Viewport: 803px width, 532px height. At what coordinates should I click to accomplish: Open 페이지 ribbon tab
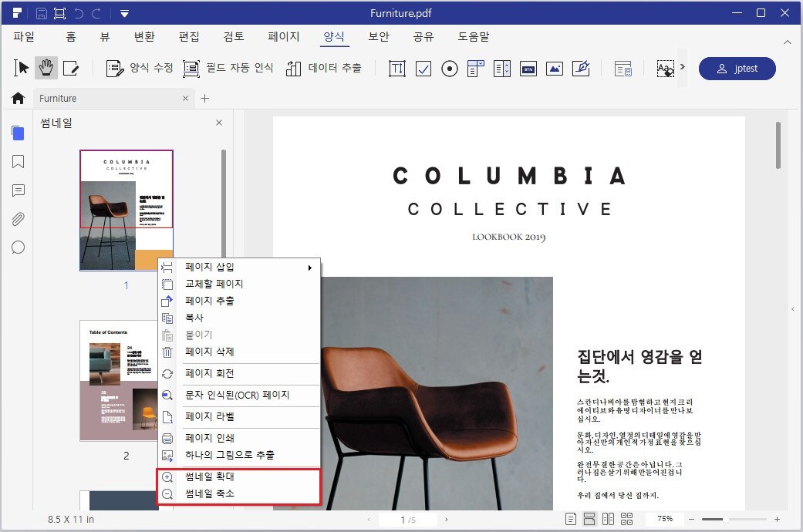pyautogui.click(x=284, y=37)
